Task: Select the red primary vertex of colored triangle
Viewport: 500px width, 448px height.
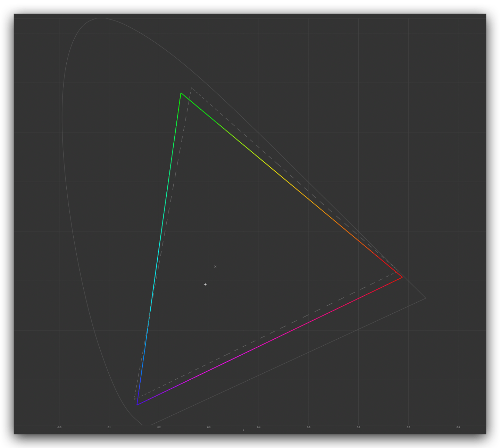Action: [402, 277]
